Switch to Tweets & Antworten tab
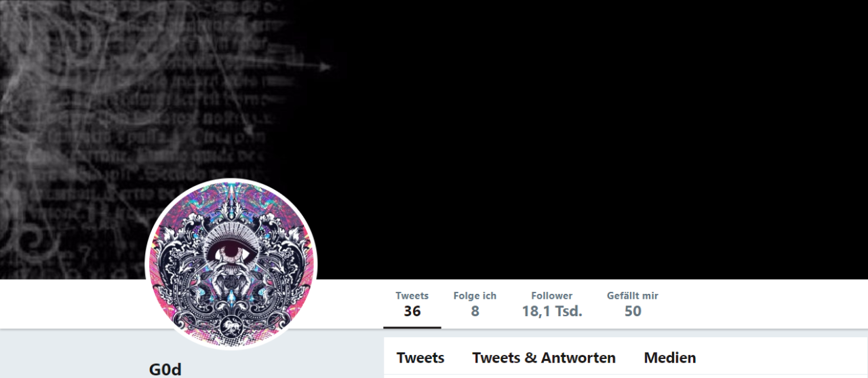The height and width of the screenshot is (378, 868). [x=544, y=358]
